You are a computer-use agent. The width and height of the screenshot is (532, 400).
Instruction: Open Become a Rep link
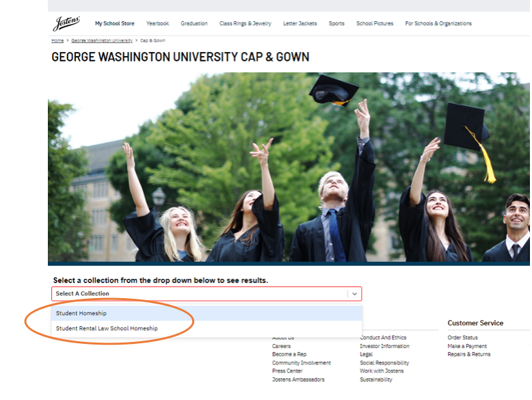coord(289,354)
